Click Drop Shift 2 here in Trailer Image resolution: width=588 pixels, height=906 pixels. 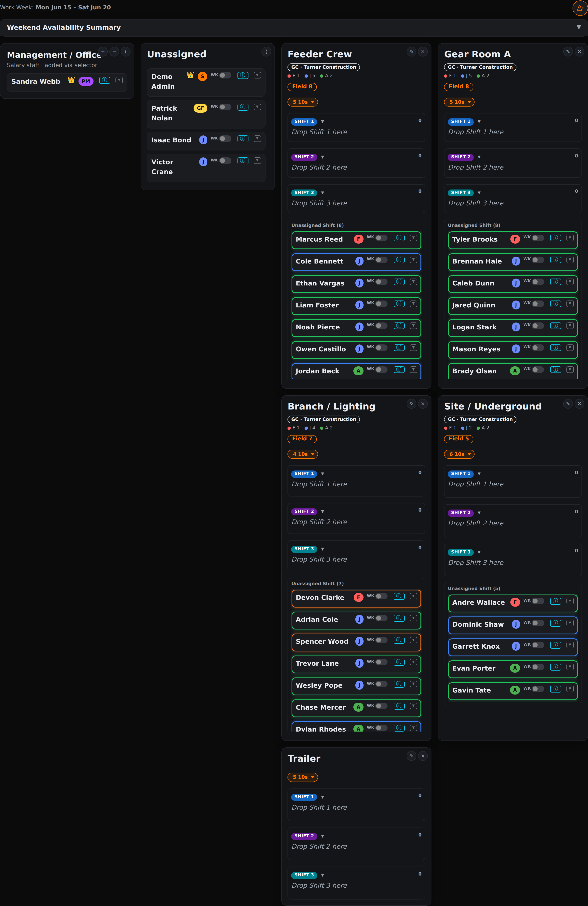[319, 847]
